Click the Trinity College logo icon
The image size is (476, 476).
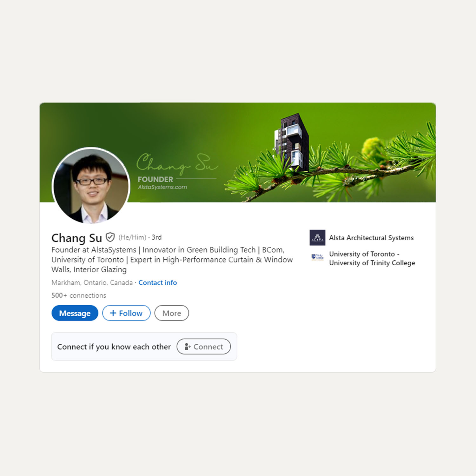317,257
